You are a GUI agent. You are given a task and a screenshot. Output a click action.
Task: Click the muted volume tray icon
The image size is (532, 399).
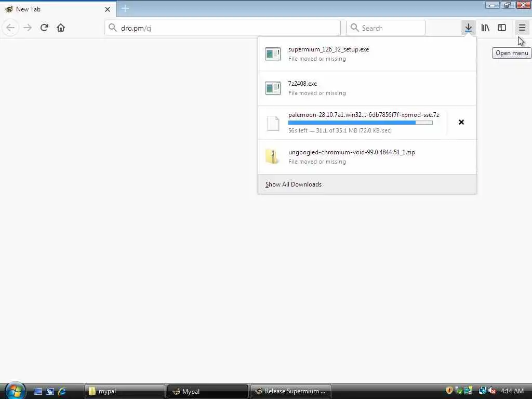point(492,391)
